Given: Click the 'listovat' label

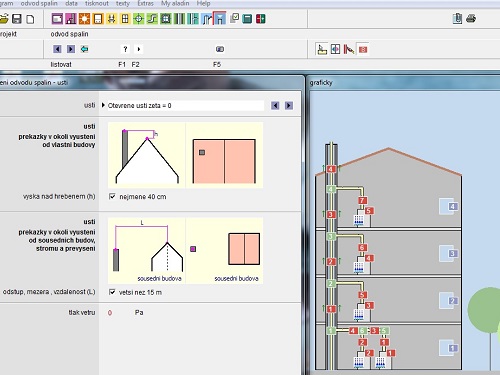Looking at the screenshot, I should click(61, 64).
